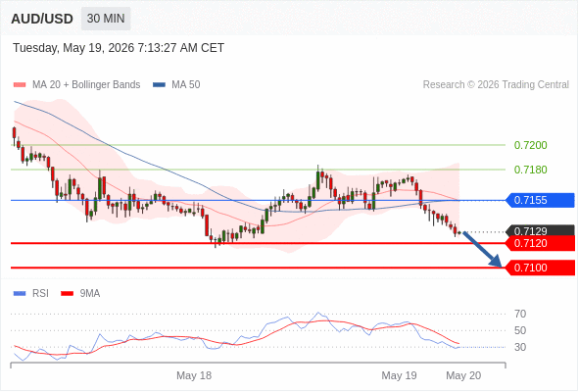This screenshot has width=578, height=392.
Task: Select the blue RSI legend icon
Action: coord(20,294)
